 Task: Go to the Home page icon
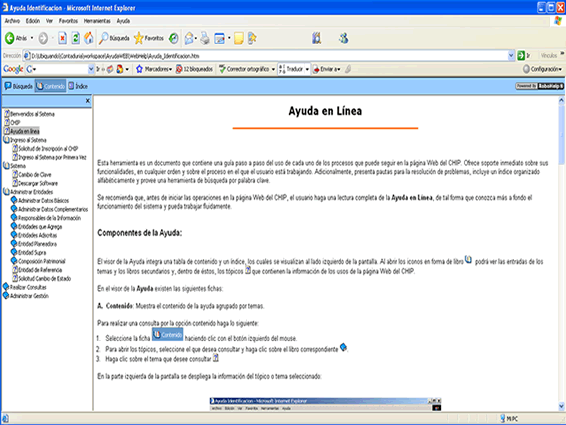coord(89,38)
